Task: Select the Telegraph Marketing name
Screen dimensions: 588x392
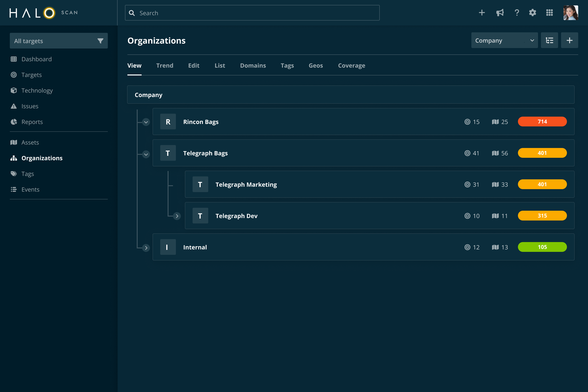Action: [x=246, y=184]
